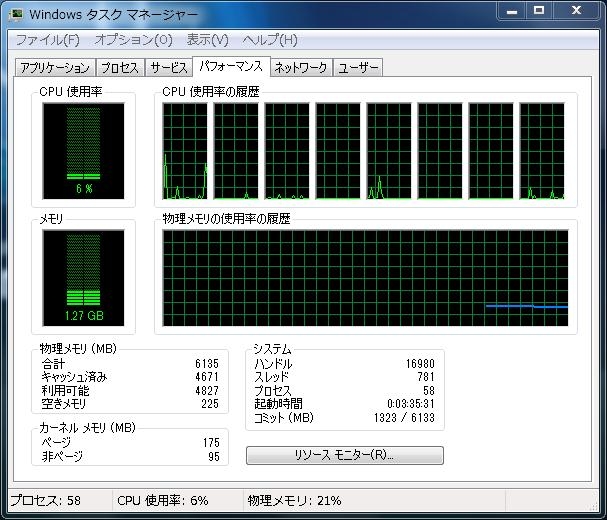Open the ヘルプ(H) menu
The image size is (607, 520).
tap(270, 40)
